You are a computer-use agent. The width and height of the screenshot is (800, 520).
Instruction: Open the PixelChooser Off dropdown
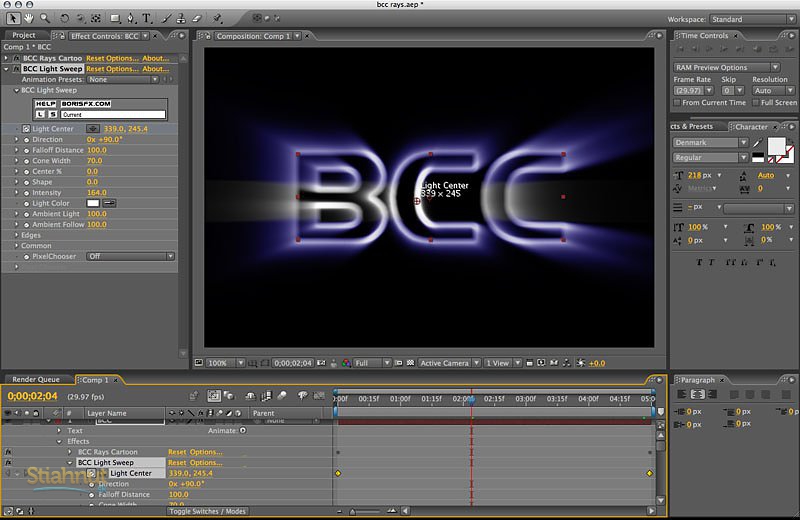(131, 256)
